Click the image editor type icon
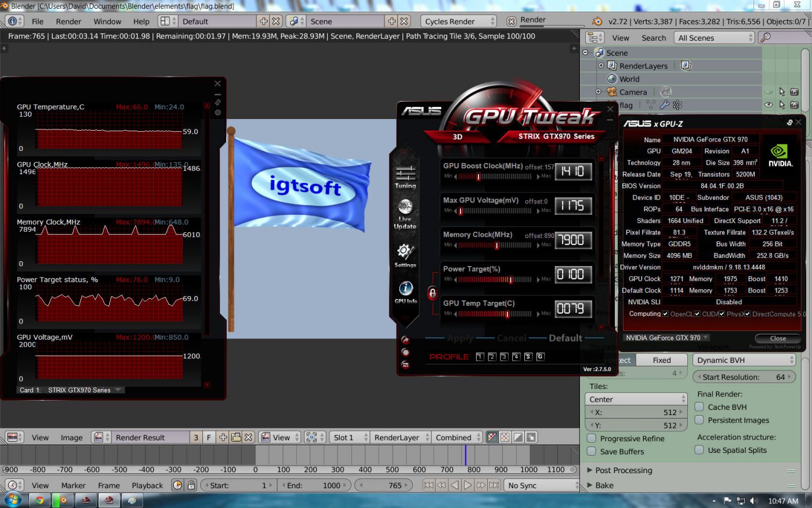 pos(14,437)
